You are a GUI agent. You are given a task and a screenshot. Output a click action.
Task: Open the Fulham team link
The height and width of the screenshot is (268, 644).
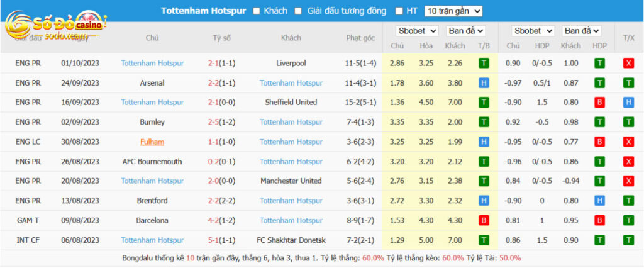(152, 142)
